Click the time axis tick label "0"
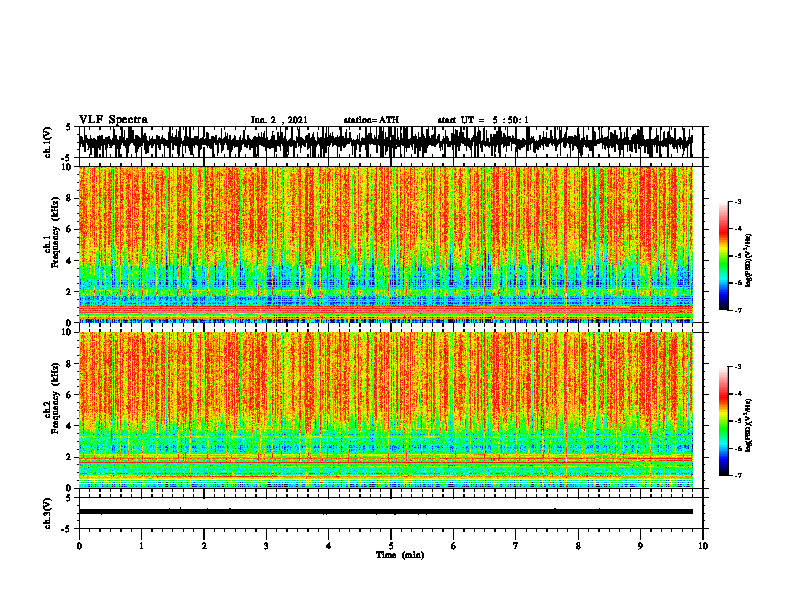The image size is (792, 612). tap(79, 546)
